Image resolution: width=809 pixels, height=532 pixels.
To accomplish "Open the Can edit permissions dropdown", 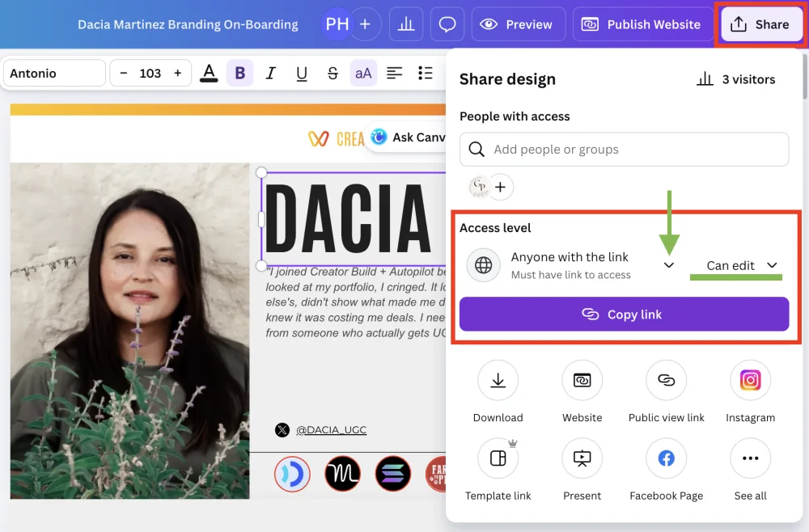I will coord(735,264).
